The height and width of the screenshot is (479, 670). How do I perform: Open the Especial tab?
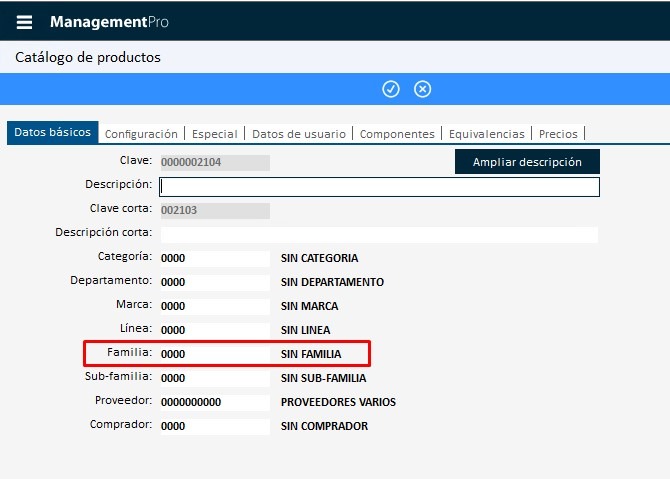pyautogui.click(x=214, y=133)
